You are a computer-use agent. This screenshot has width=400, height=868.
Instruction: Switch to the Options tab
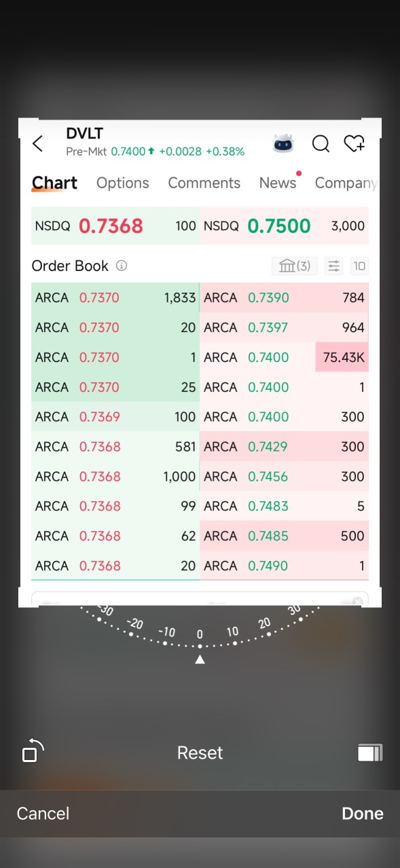click(123, 183)
